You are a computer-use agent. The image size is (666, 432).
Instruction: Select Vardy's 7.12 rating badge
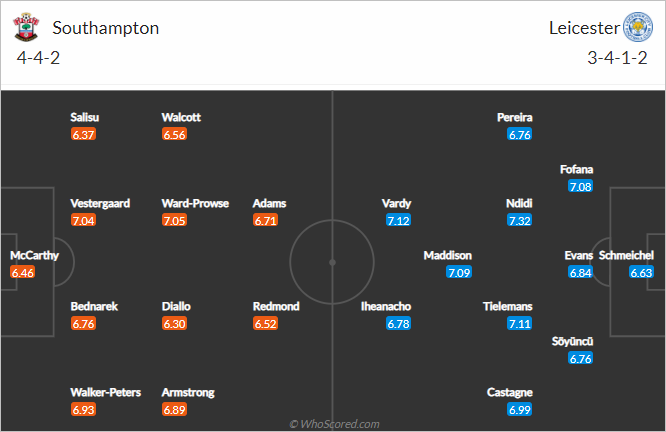(x=398, y=220)
